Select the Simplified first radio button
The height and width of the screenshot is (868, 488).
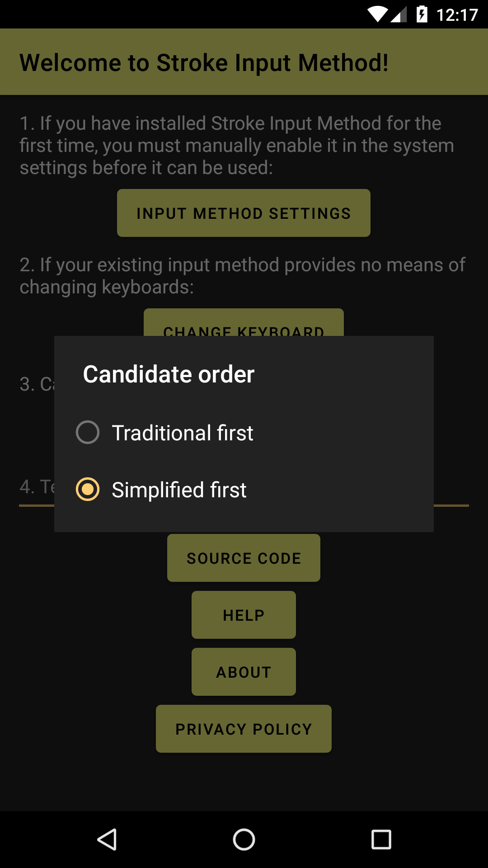88,489
